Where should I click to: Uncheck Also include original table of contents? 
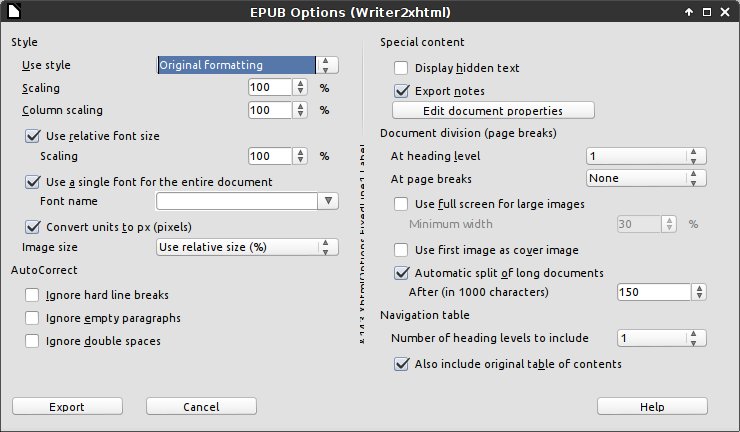(402, 364)
